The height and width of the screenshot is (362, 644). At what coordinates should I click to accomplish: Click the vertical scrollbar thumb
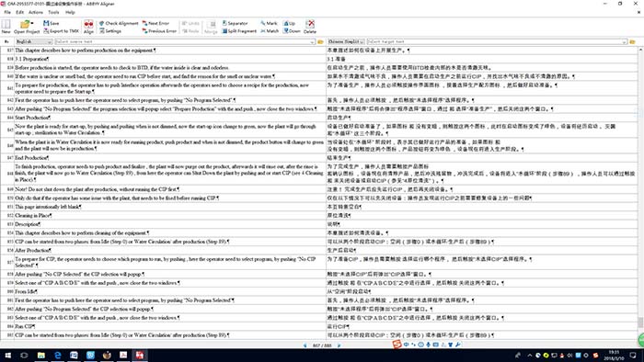640,322
